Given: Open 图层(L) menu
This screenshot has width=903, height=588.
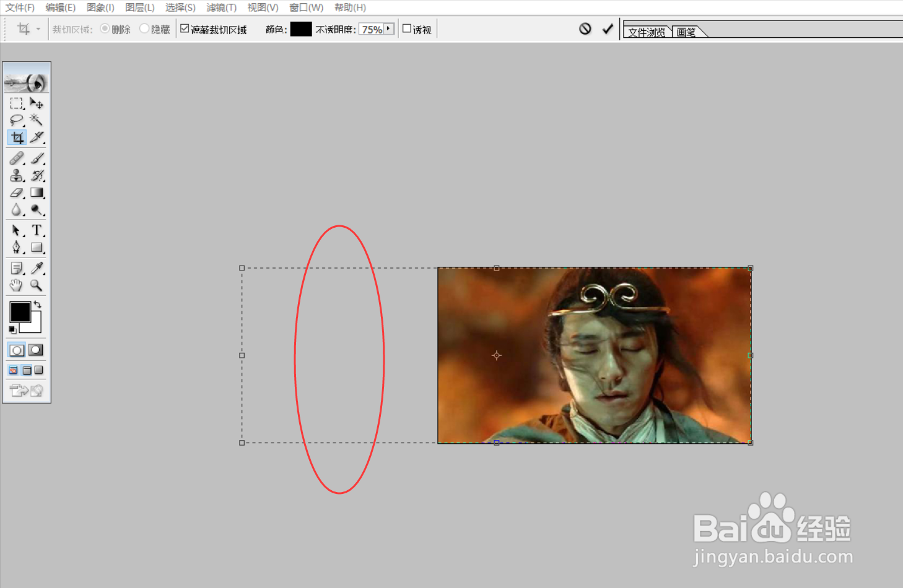Looking at the screenshot, I should (x=140, y=7).
